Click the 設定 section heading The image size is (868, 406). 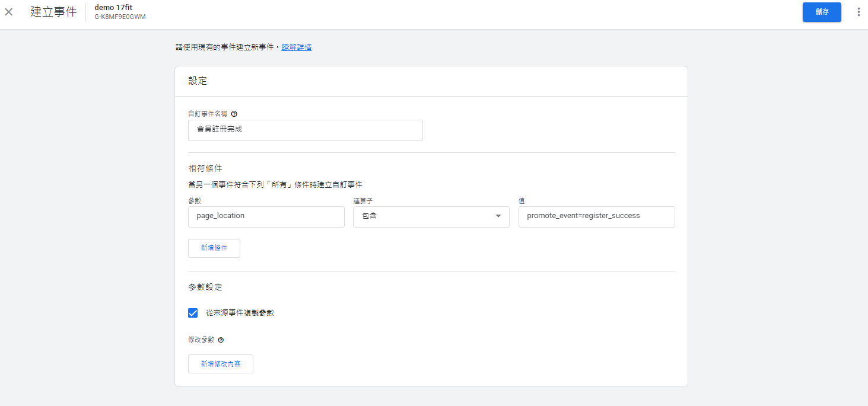(198, 81)
